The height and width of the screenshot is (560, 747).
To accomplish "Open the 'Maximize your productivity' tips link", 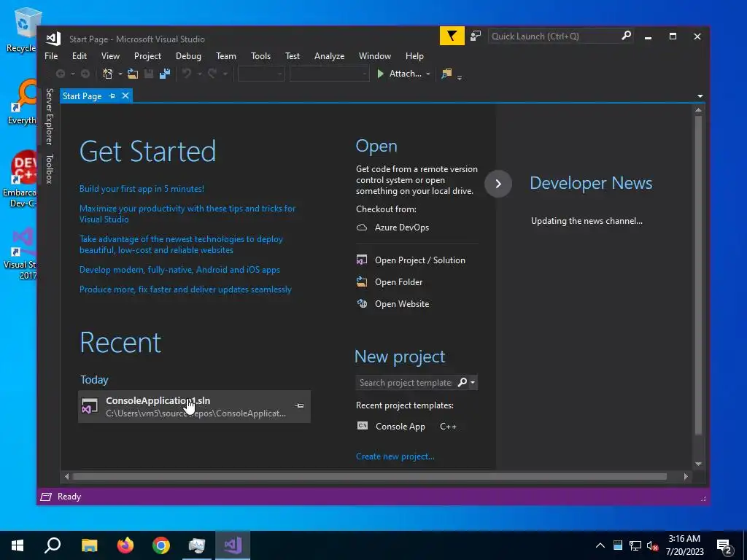I will click(187, 214).
